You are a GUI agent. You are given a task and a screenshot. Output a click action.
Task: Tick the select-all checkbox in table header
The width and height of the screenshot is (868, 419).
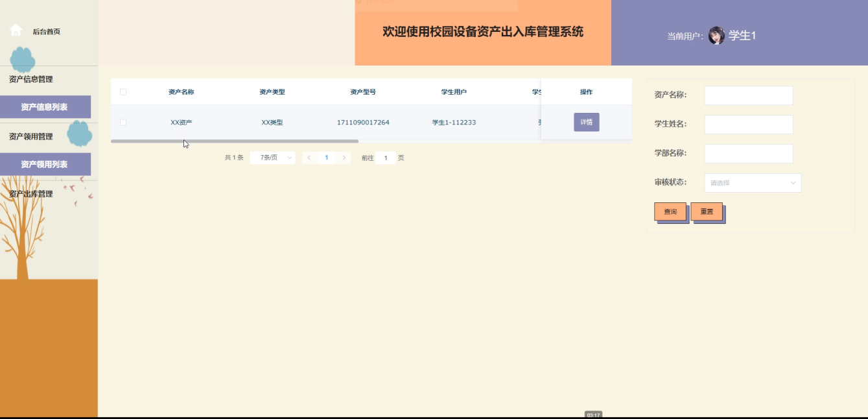(x=123, y=92)
